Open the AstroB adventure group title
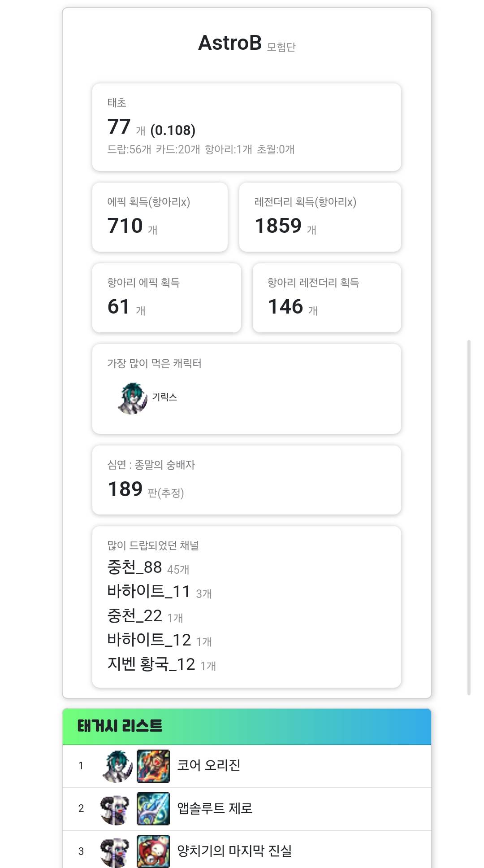The height and width of the screenshot is (868, 484). pos(230,43)
